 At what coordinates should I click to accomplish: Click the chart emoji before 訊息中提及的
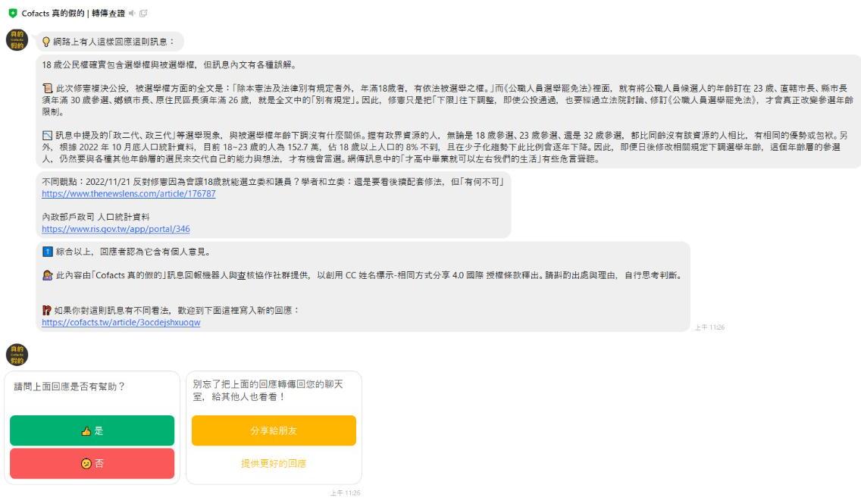[x=48, y=136]
